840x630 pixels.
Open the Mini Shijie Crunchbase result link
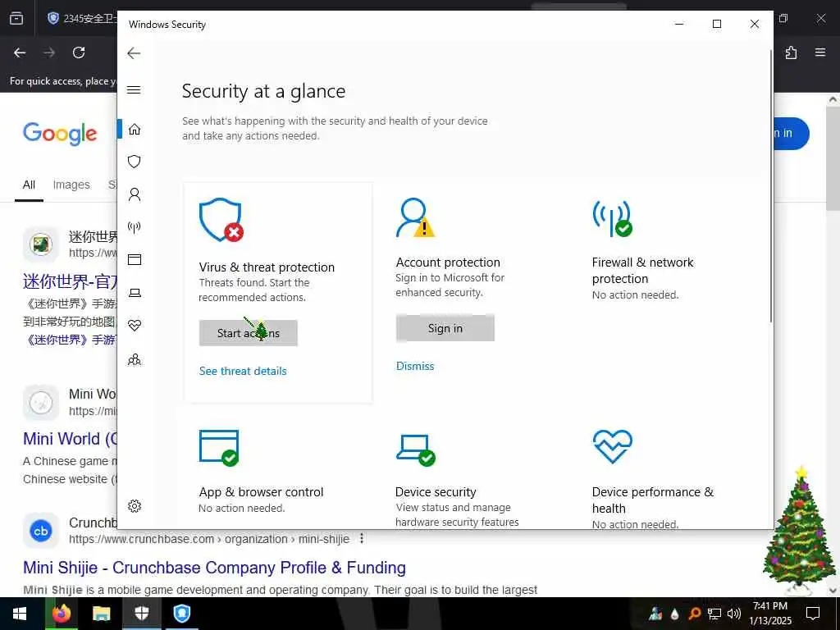tap(214, 568)
